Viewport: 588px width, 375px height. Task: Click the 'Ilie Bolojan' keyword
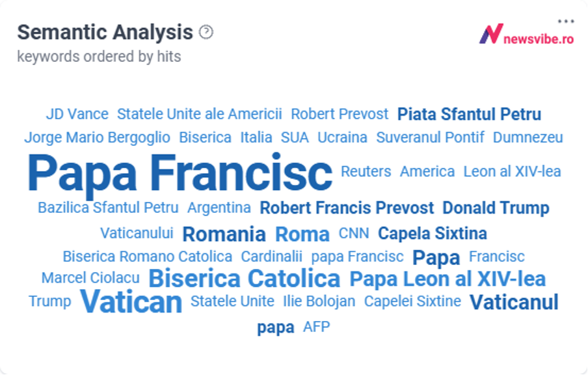[x=319, y=301]
